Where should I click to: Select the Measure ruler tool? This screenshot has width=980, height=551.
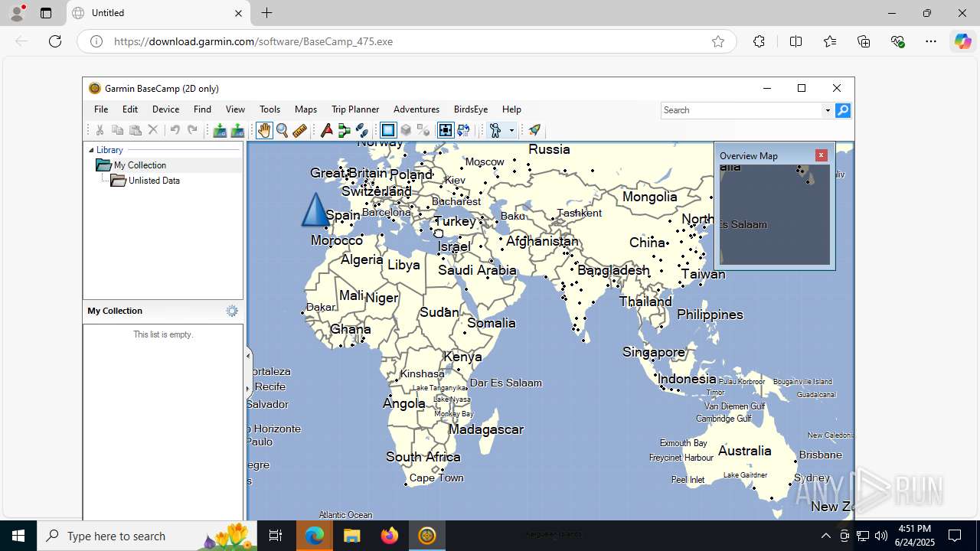pos(300,130)
